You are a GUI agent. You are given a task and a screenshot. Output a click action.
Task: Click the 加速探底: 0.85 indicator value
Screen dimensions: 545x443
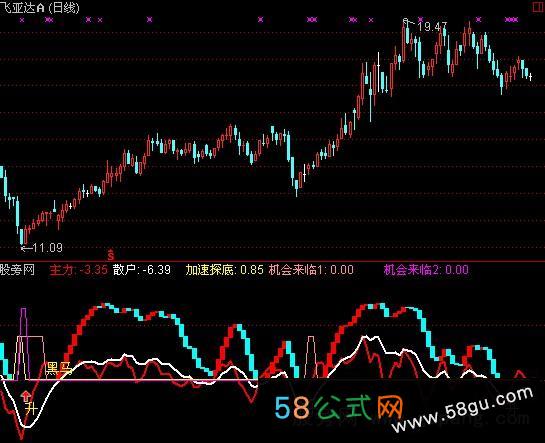225,270
